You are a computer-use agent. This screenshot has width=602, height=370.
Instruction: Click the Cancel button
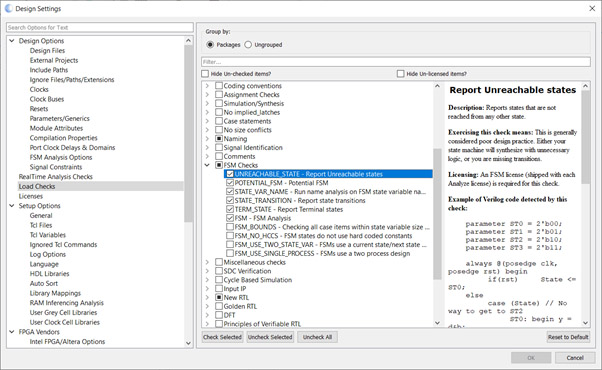575,358
